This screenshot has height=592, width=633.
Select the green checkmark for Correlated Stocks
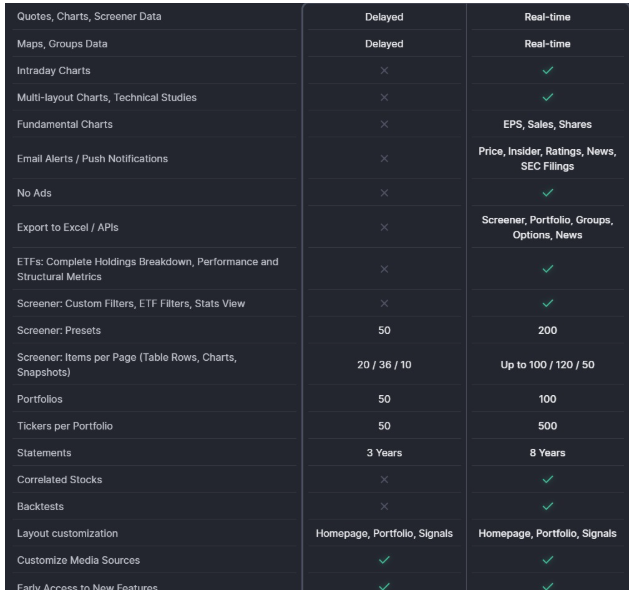click(x=546, y=480)
